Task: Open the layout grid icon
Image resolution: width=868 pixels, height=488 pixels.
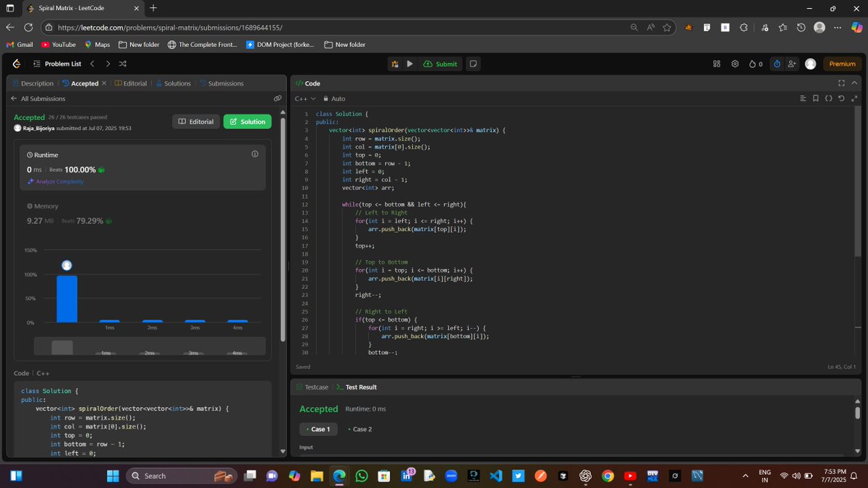Action: (x=717, y=64)
